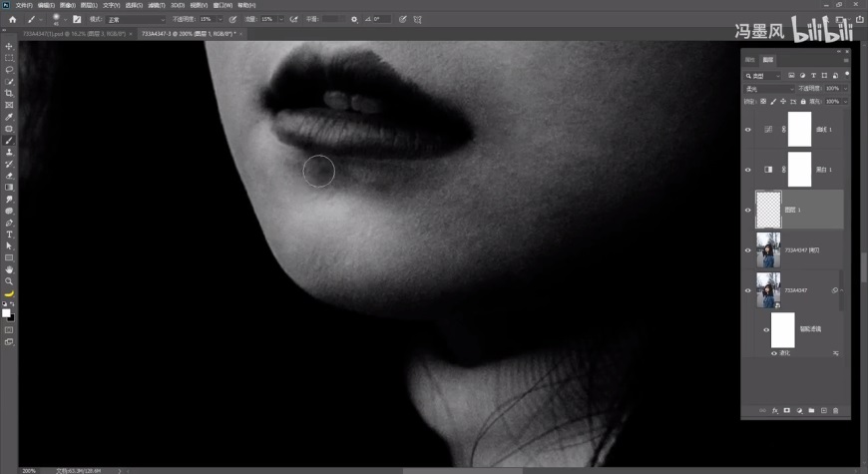Select the Path Selection tool
The width and height of the screenshot is (868, 474).
point(9,245)
